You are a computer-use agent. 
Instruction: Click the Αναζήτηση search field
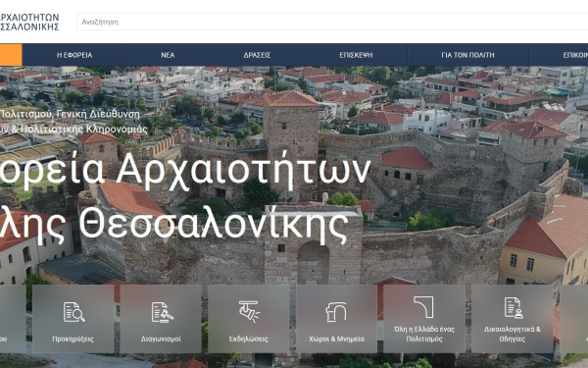pos(332,22)
